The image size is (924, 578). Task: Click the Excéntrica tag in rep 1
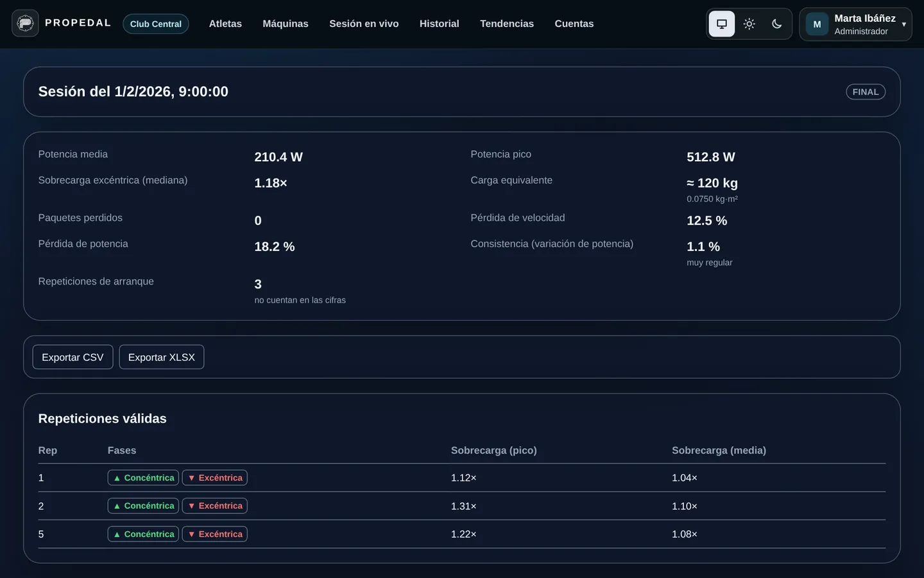click(215, 478)
